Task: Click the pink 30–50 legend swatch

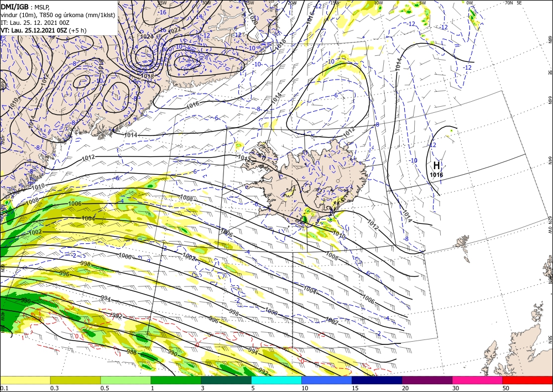Action: pos(477,380)
